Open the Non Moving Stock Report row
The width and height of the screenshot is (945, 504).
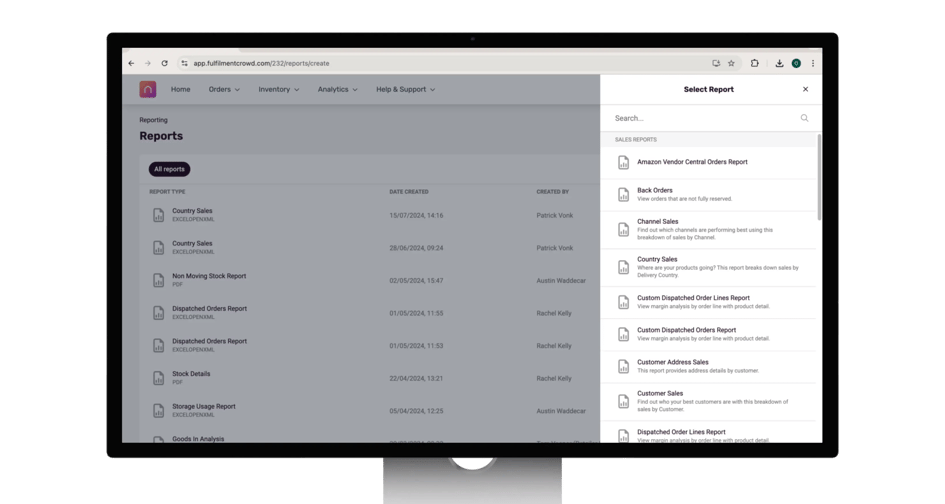(x=369, y=280)
